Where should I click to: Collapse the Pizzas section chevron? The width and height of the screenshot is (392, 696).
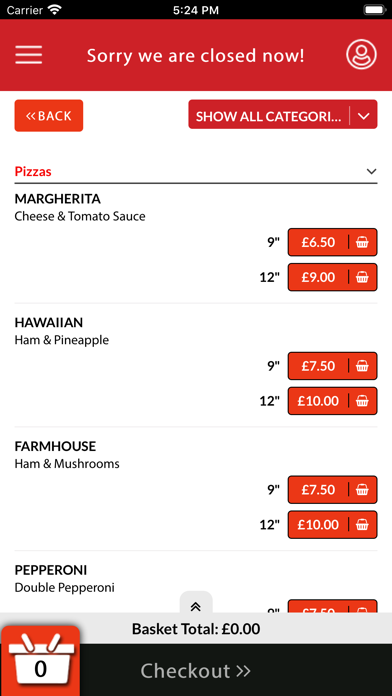click(372, 171)
